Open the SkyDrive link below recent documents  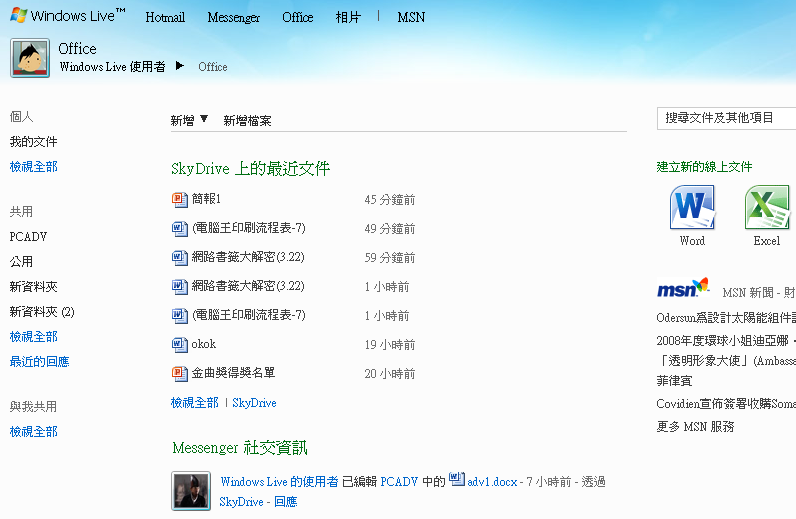pos(254,403)
